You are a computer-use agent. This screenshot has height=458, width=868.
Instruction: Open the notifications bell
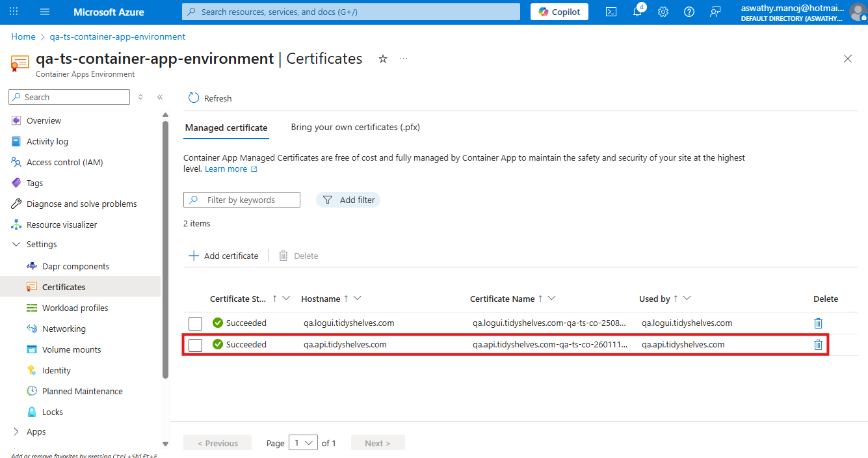[638, 11]
